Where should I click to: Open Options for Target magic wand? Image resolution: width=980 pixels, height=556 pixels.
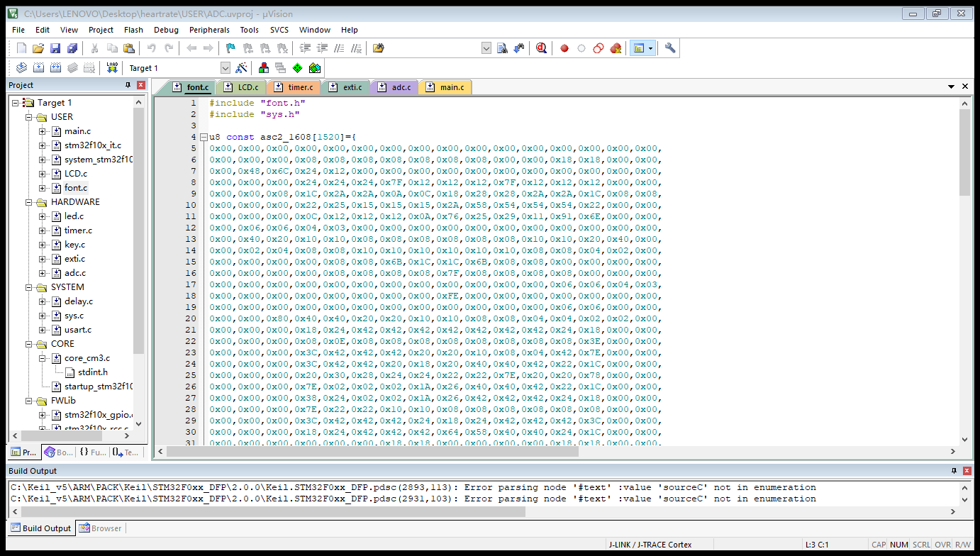(x=241, y=68)
